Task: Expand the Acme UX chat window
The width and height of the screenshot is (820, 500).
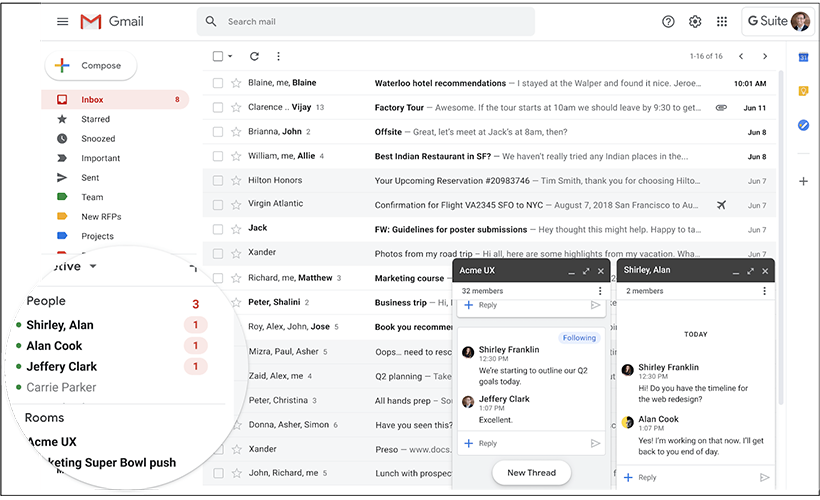Action: [586, 271]
